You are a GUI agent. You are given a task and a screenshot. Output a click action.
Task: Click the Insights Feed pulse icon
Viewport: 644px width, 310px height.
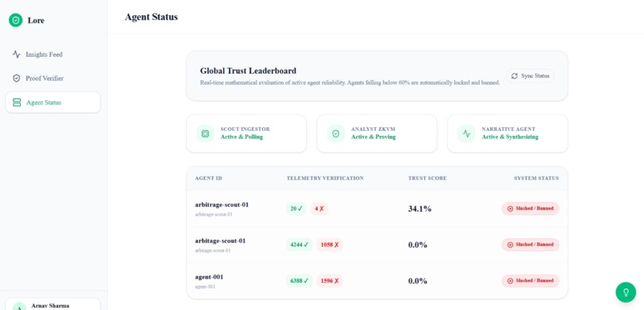[17, 54]
